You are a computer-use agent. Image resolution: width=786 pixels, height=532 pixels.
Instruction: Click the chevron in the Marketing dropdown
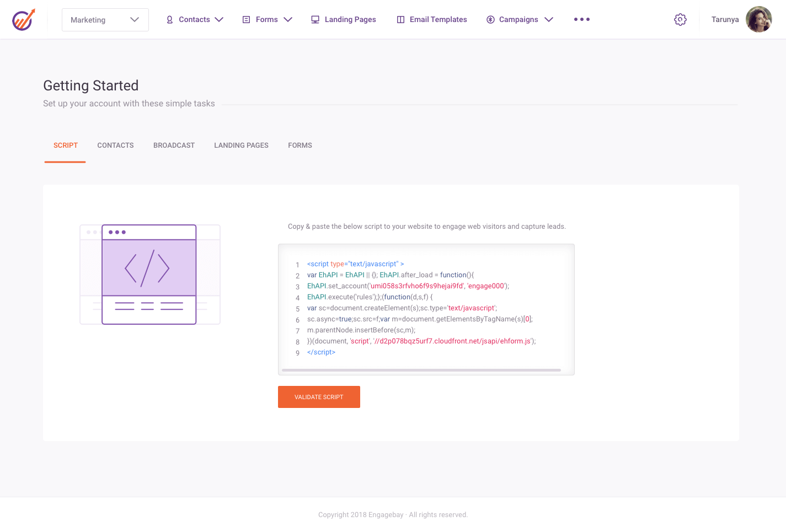pos(135,20)
